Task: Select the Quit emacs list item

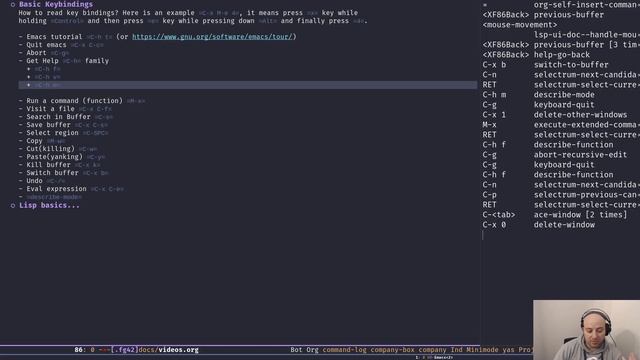Action: (61, 45)
